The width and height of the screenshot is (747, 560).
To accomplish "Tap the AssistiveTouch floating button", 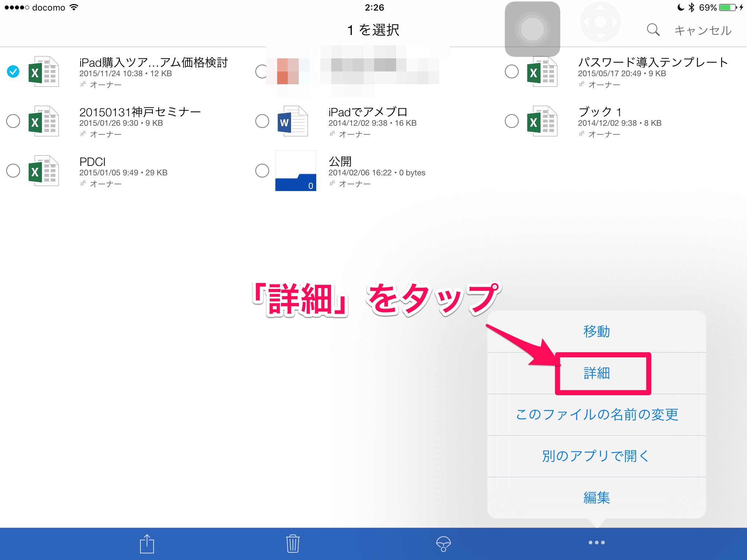I will pos(532,29).
